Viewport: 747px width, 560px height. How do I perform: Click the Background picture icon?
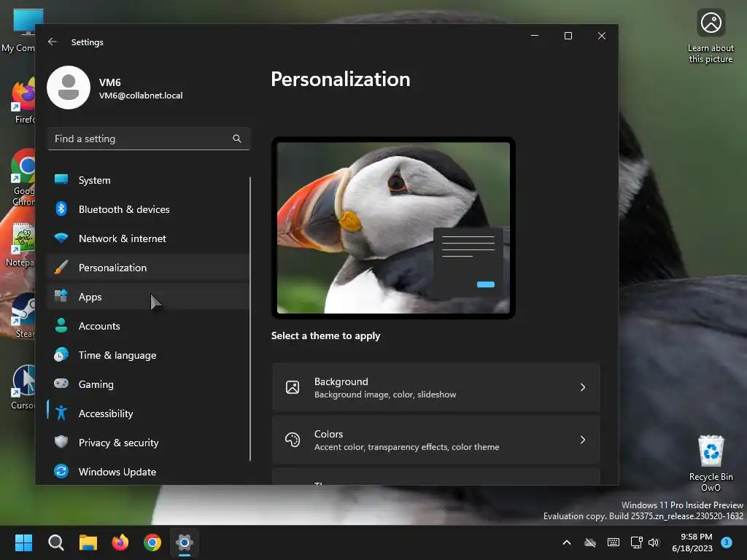click(x=293, y=387)
